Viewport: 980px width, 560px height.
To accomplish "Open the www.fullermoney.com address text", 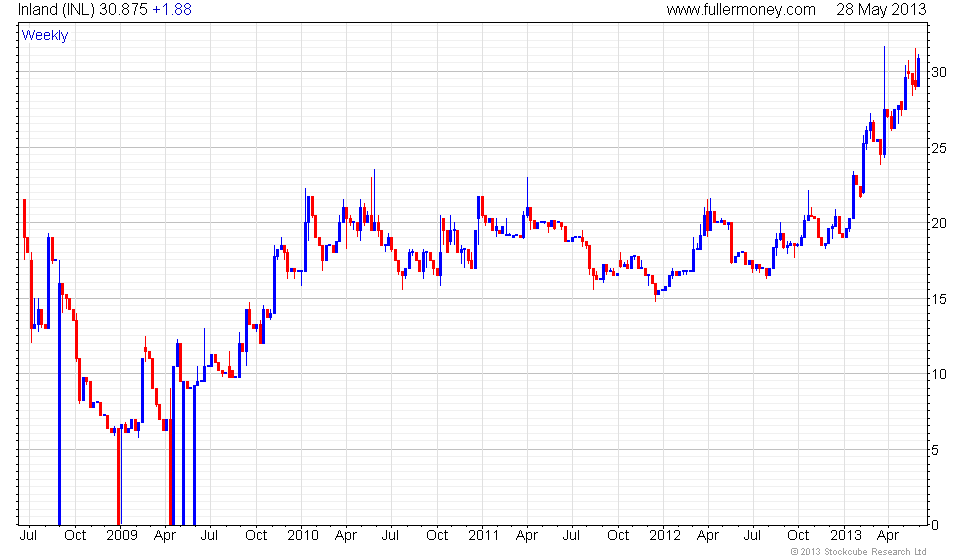I will 741,10.
